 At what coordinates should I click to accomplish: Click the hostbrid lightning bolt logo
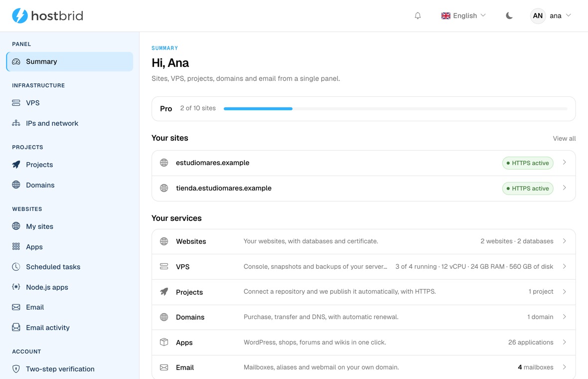click(20, 16)
